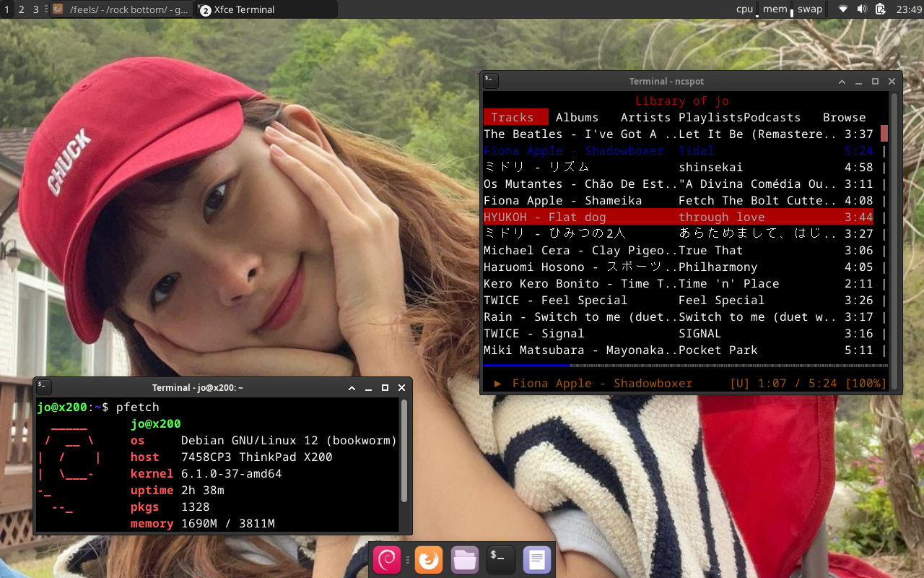Click the play indicator in ncspot status bar
924x578 pixels.
tap(498, 384)
